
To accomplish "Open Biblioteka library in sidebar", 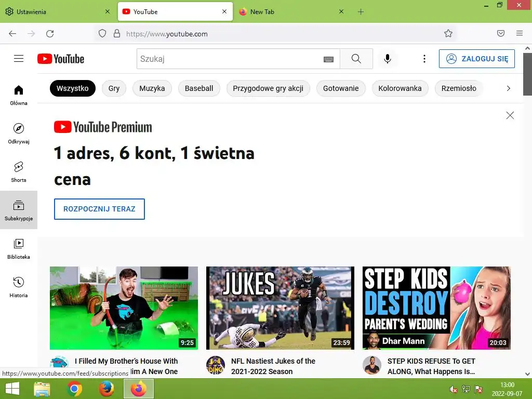I will (x=19, y=249).
